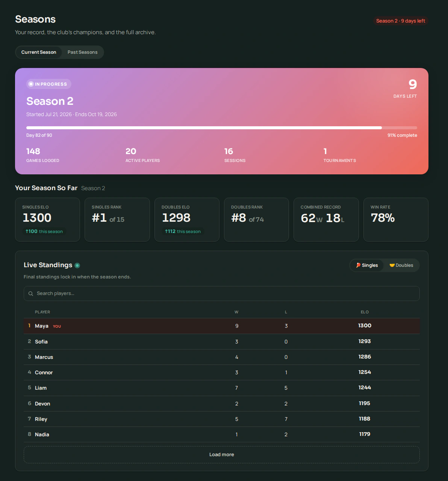Open the Doubles Rank #8 of 74 card
This screenshot has width=448, height=481.
tap(256, 219)
